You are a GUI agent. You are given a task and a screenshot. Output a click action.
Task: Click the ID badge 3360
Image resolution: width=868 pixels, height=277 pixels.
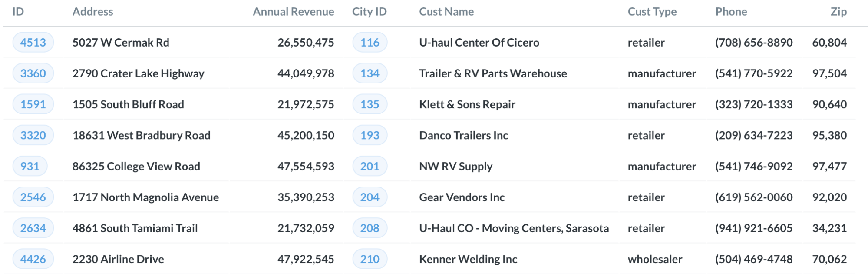point(33,73)
